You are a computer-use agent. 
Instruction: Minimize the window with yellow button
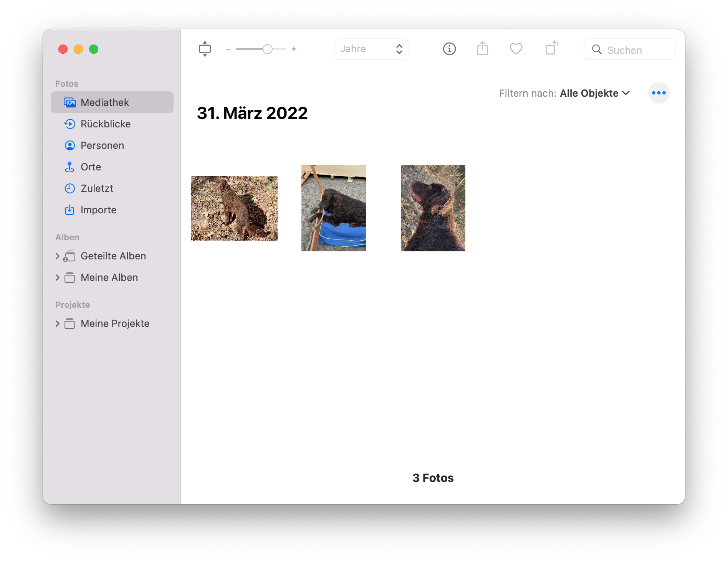pos(78,49)
